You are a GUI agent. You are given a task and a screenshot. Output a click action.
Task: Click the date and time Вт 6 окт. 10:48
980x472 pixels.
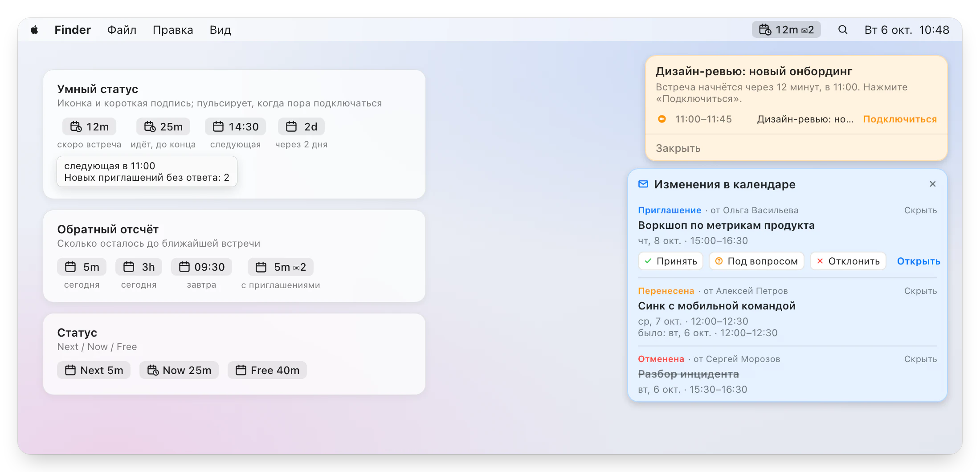pos(907,30)
